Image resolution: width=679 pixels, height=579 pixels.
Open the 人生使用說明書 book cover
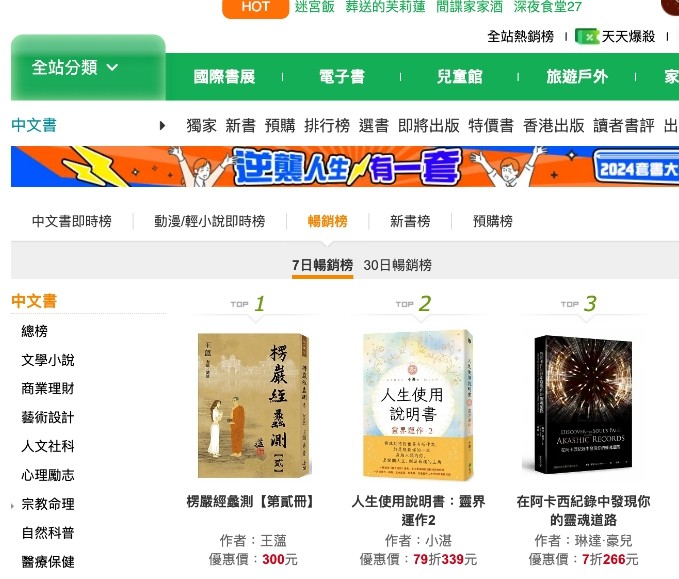418,405
